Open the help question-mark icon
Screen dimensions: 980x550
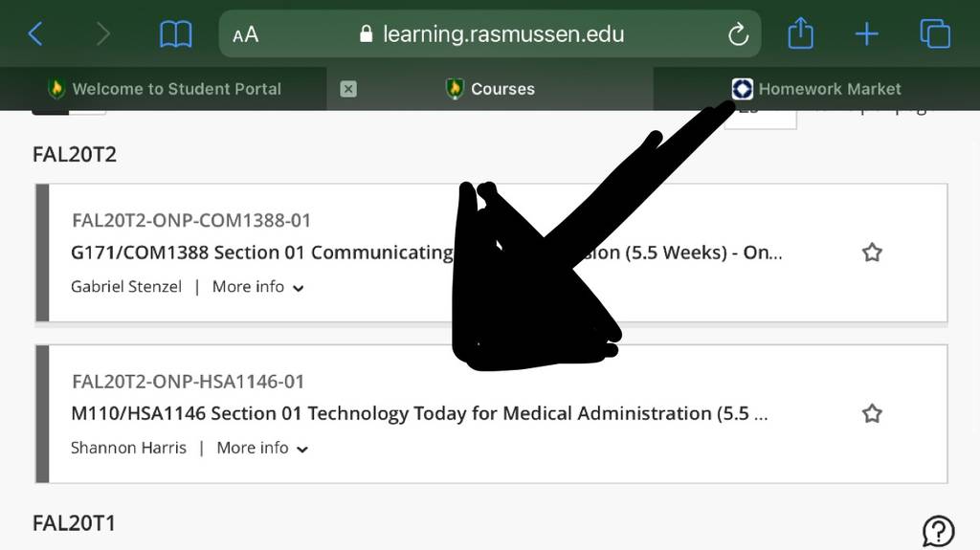938,532
